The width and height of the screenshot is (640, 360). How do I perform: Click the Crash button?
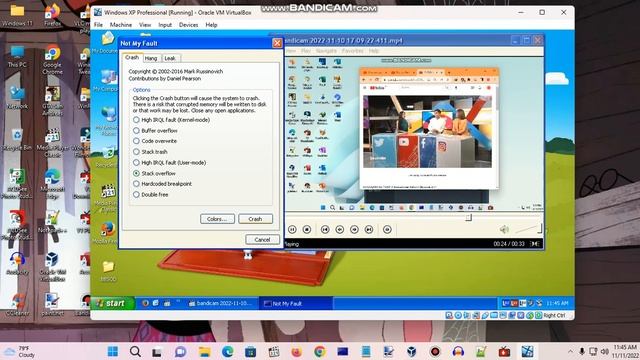coord(256,219)
